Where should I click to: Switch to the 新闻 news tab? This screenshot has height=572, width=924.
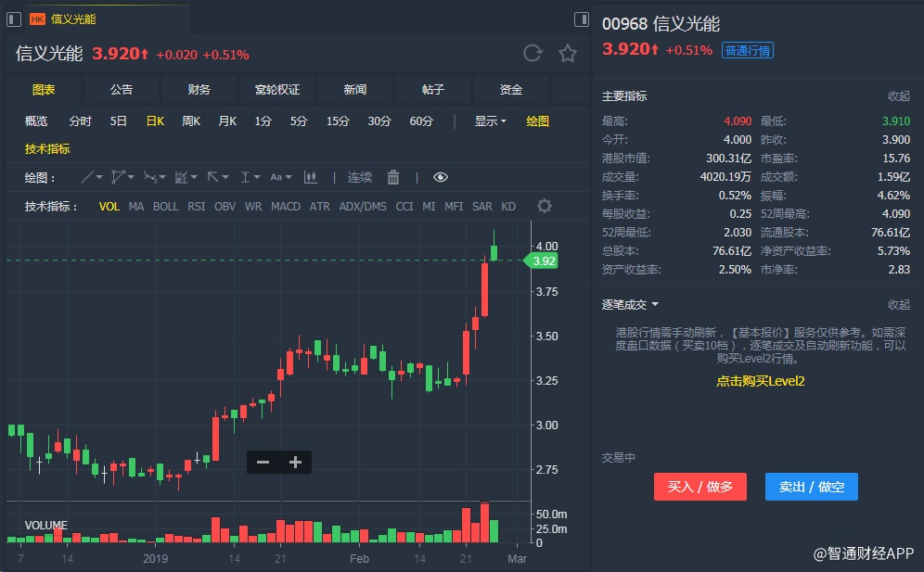point(354,89)
